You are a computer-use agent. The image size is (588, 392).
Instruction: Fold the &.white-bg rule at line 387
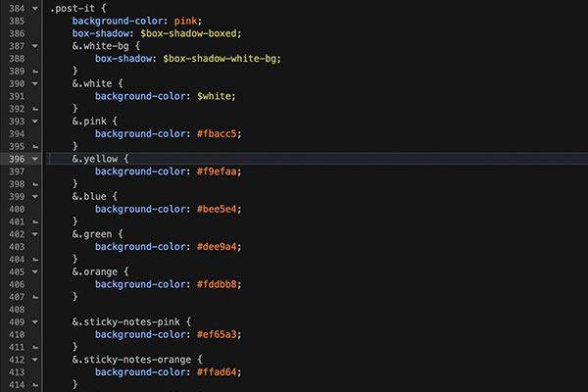[36, 46]
